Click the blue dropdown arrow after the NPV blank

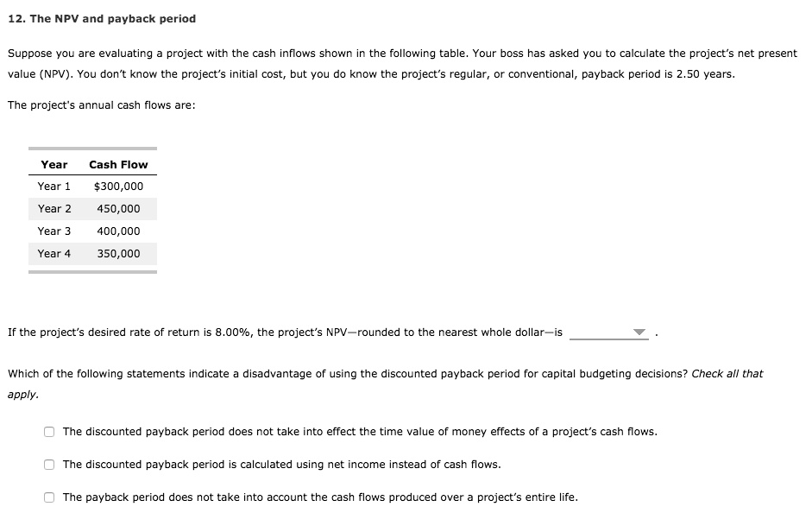(641, 332)
